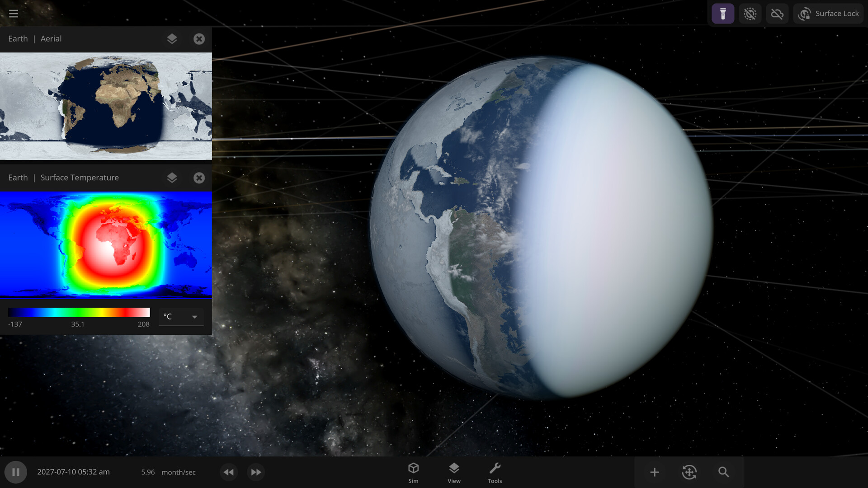Screen dimensions: 868x488
Task: Enable Surface Lock mode
Action: click(829, 13)
